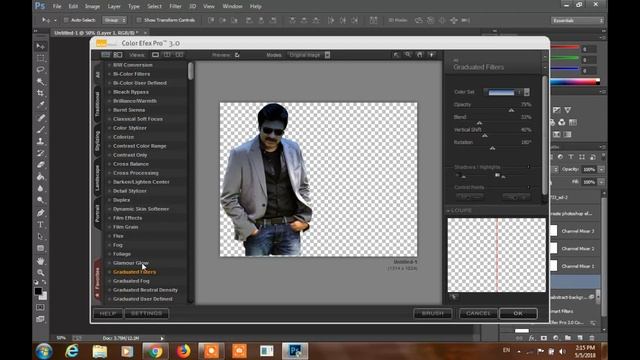Click the Rotation slider handle
This screenshot has width=640, height=360.
coord(492,148)
